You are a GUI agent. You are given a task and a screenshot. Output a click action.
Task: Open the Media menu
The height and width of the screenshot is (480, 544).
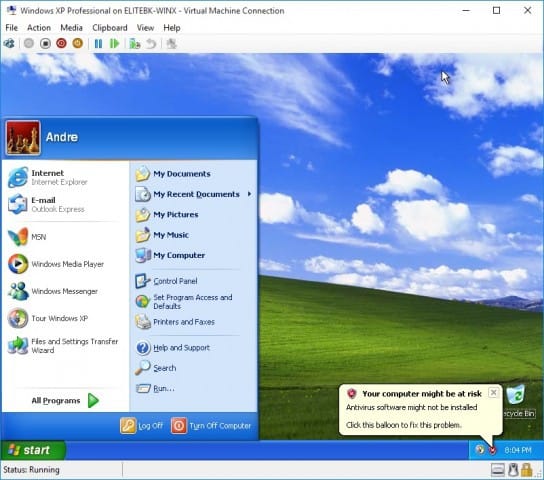pos(71,28)
